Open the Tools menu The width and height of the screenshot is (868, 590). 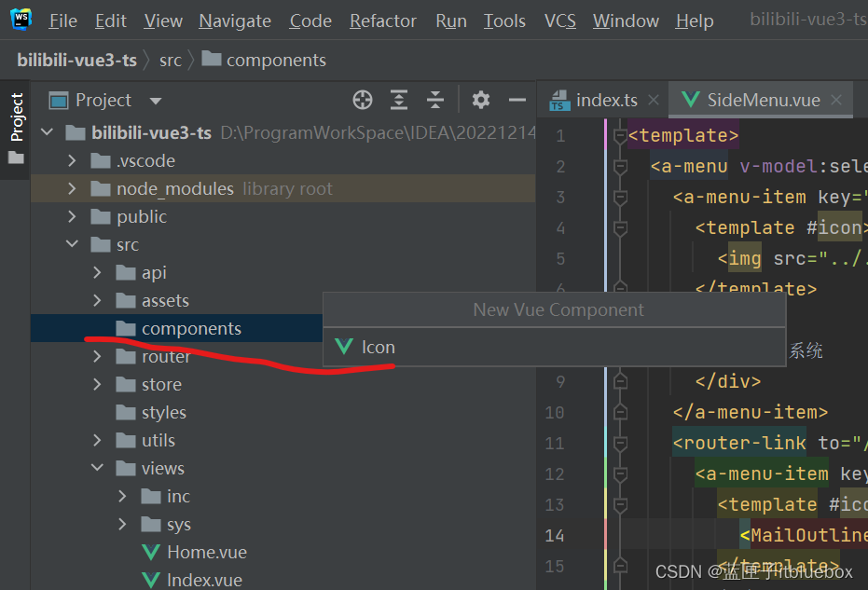[504, 21]
